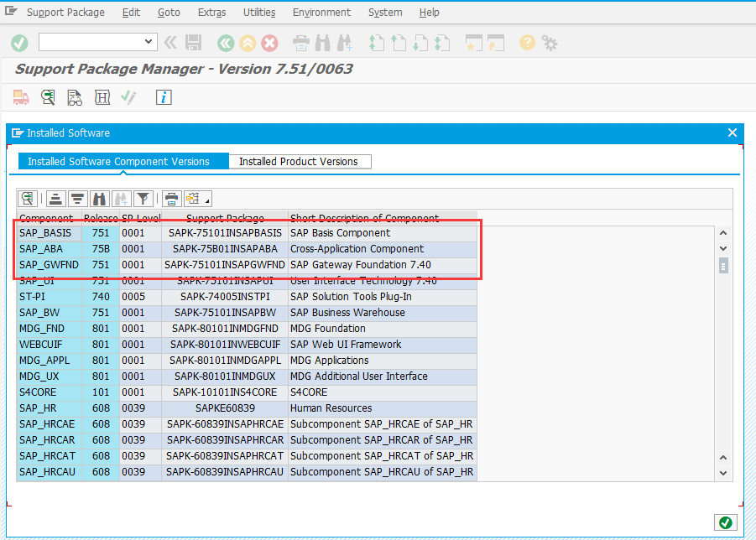Select the SAP_GWFND component cell
Screen dimensions: 756x540
coord(50,265)
